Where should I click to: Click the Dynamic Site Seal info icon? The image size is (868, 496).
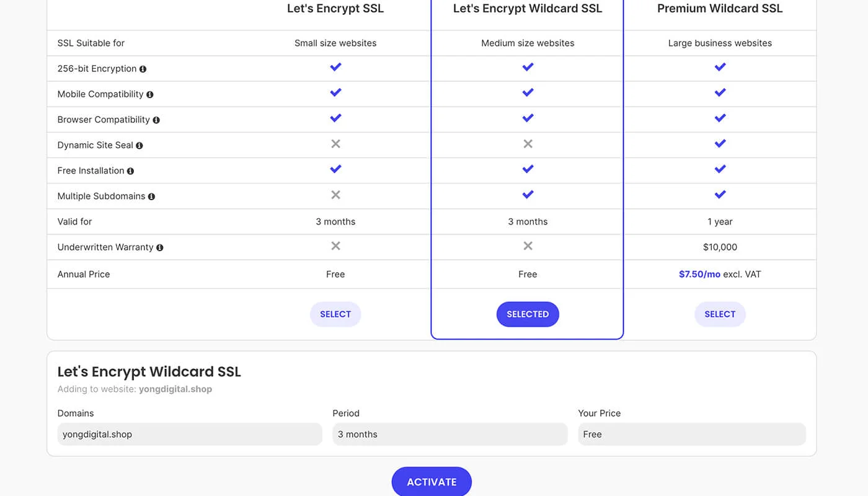coord(139,145)
